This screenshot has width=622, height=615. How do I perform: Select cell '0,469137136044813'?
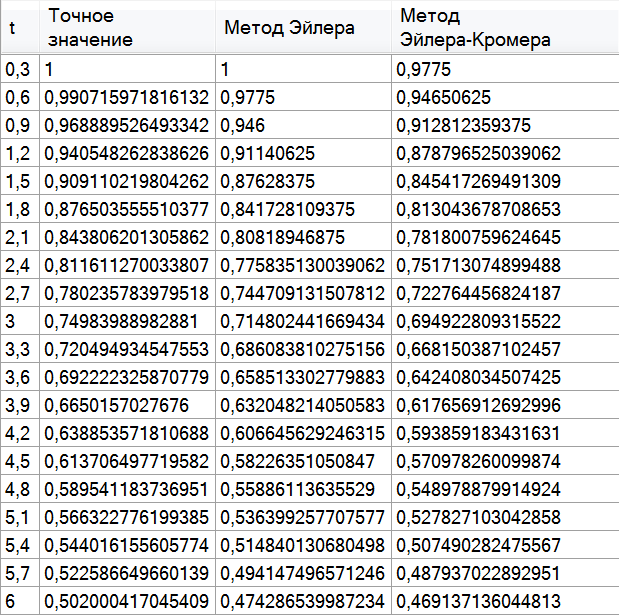(x=506, y=601)
